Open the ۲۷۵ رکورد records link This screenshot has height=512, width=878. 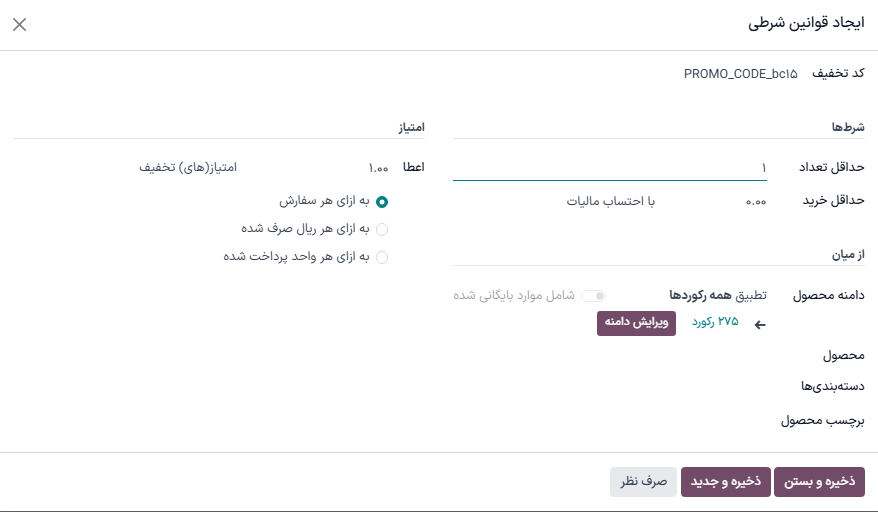click(x=714, y=322)
